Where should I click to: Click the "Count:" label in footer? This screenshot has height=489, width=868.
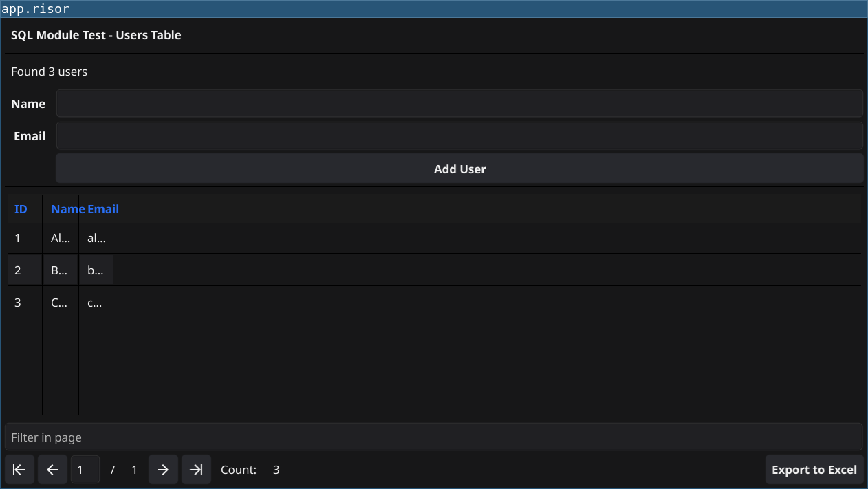click(239, 470)
